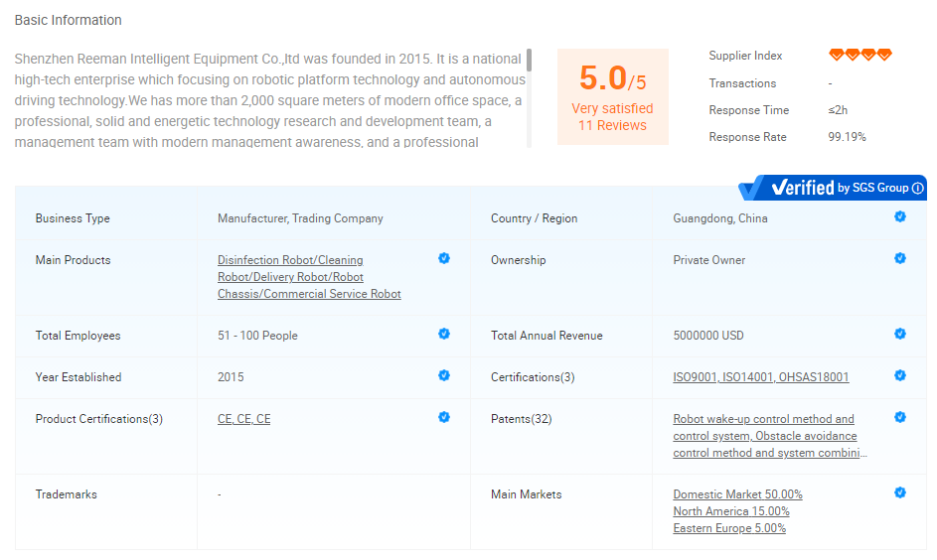Image resolution: width=937 pixels, height=560 pixels.
Task: Click the Eastern Europe 5.00% link
Action: click(x=728, y=528)
